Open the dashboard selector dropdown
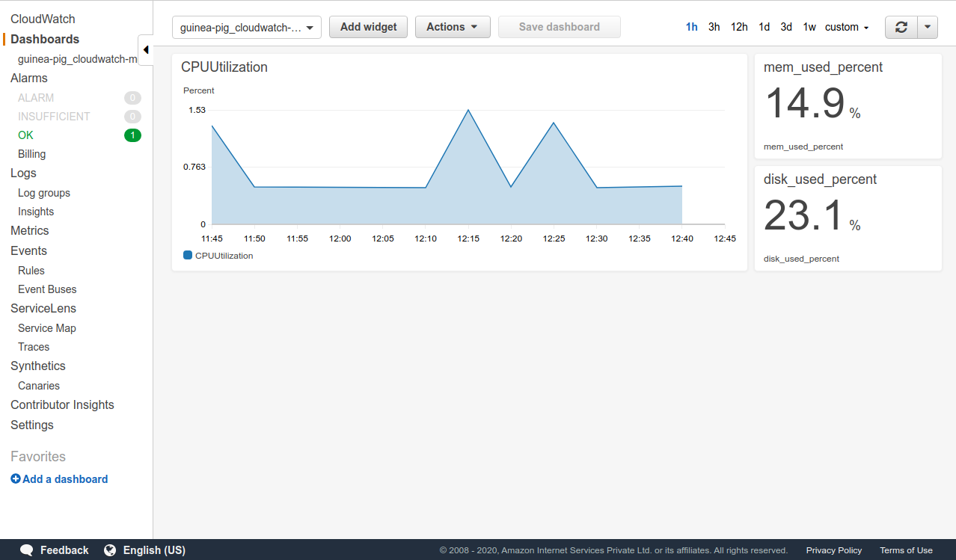Viewport: 956px width, 560px height. click(247, 27)
